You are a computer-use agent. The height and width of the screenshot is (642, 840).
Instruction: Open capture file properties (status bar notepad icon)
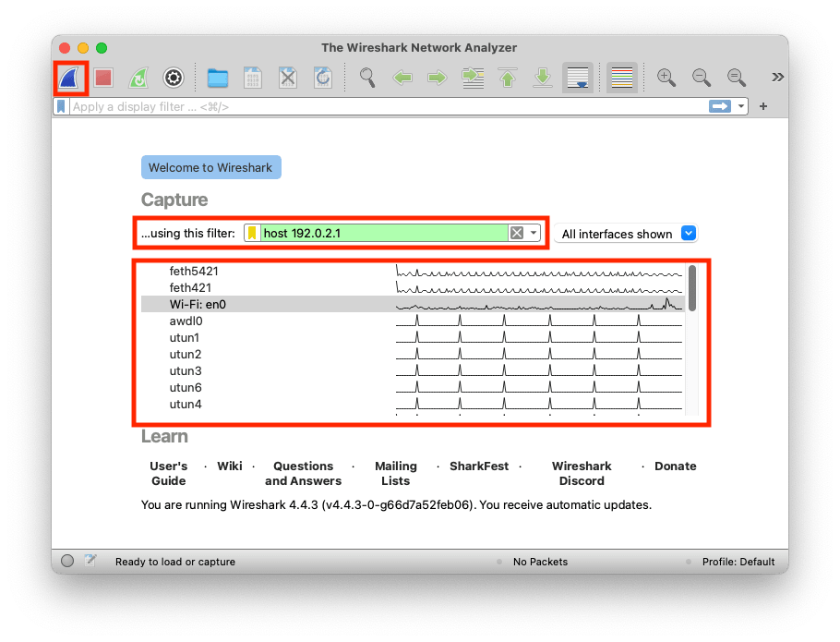point(90,561)
